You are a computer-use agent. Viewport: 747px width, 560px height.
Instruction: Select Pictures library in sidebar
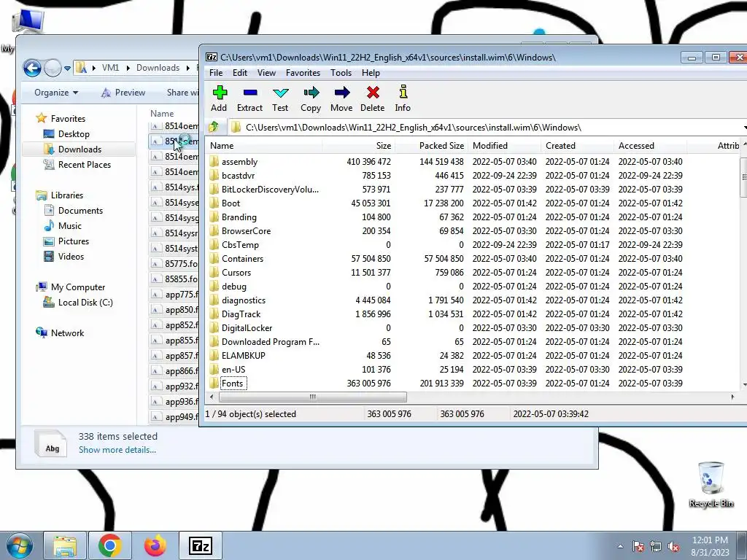click(73, 241)
